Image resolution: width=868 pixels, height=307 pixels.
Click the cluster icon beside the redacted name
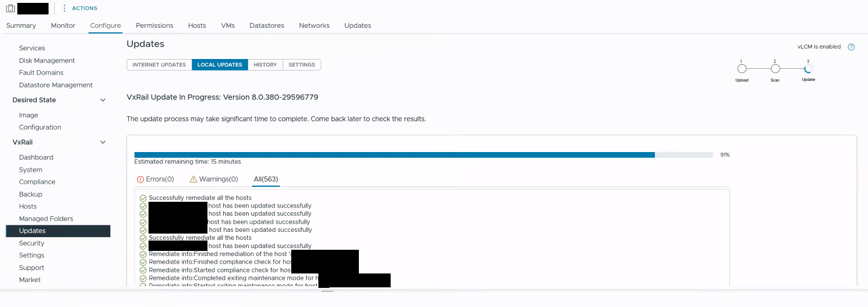point(10,8)
